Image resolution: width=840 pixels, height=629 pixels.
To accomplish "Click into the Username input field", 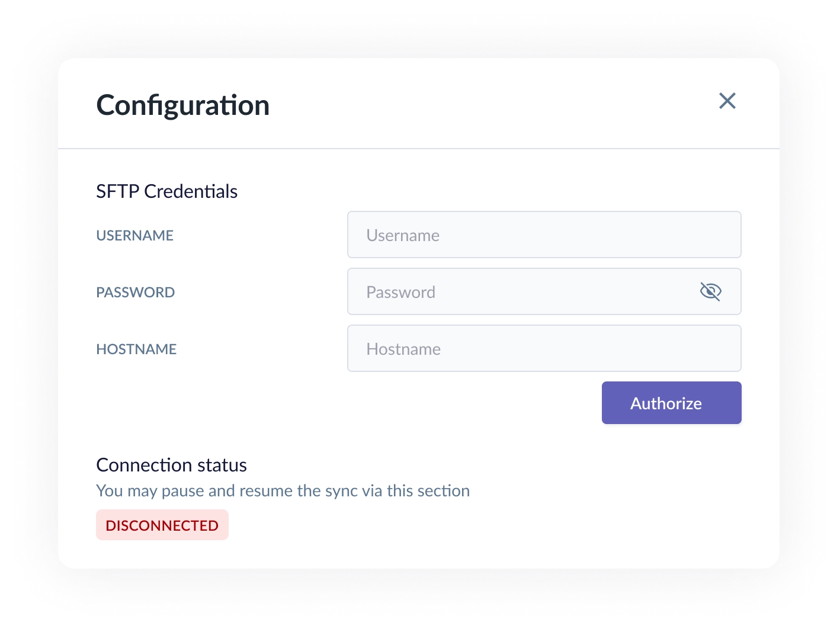I will (x=544, y=235).
